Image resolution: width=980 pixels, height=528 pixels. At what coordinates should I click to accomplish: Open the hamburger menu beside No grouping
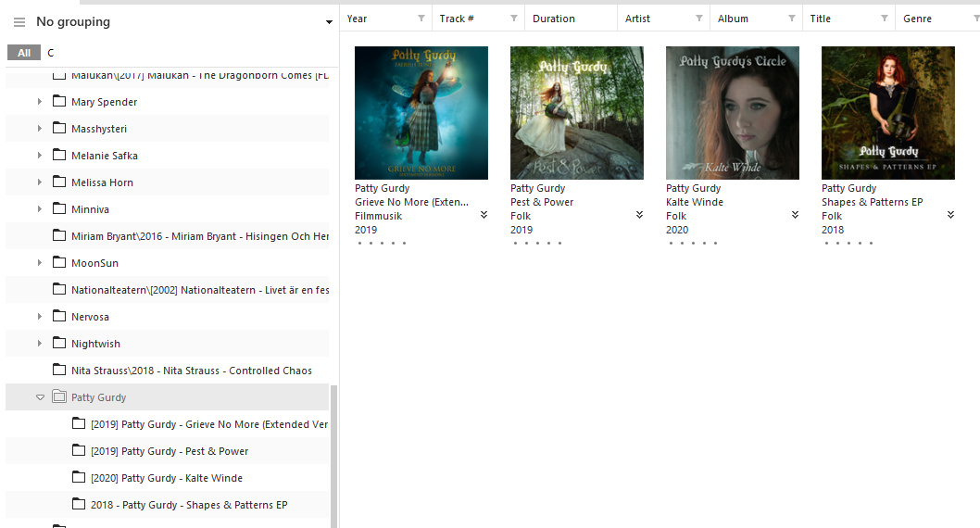tap(19, 22)
